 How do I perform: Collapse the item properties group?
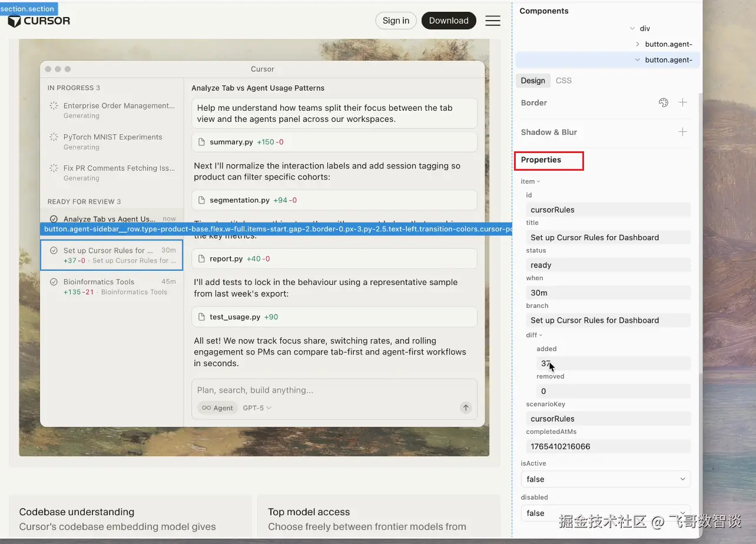(538, 181)
